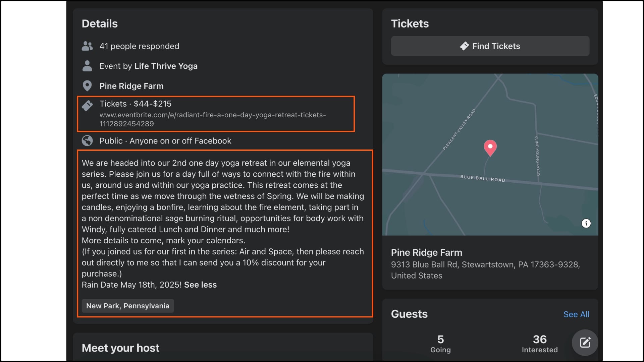Click the ticket icon inside Find Tickets
The image size is (644, 362).
coord(465,46)
